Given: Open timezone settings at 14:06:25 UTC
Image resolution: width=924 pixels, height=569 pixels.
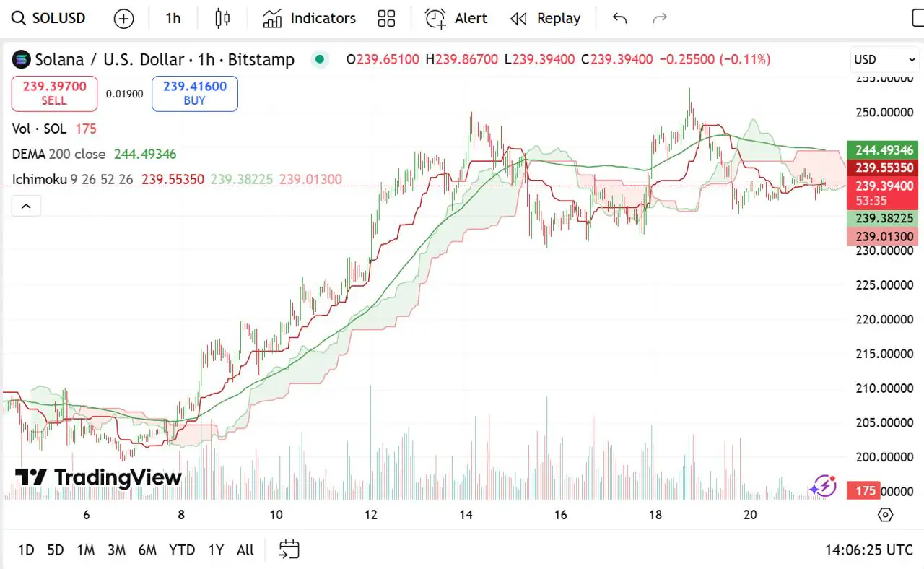Looking at the screenshot, I should click(x=869, y=550).
